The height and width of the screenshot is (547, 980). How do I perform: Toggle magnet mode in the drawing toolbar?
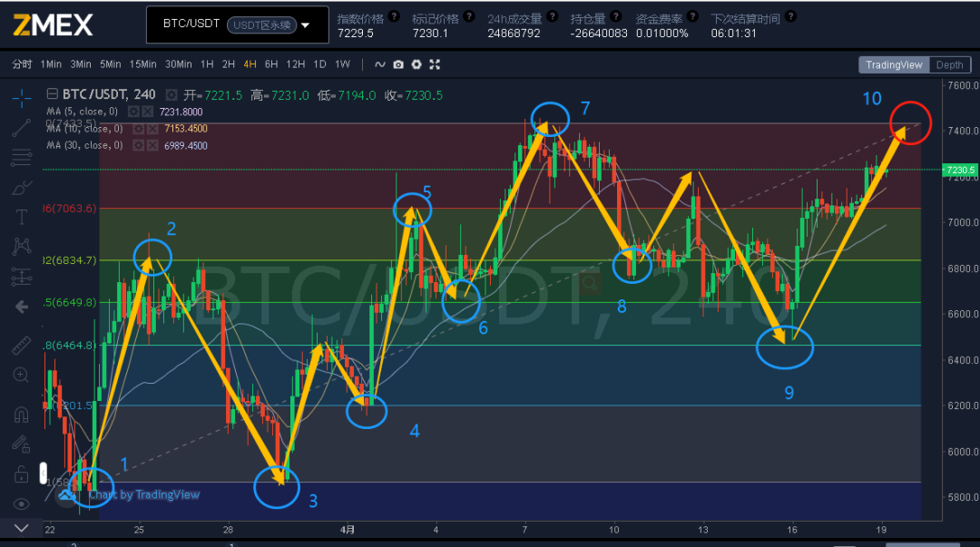23,415
